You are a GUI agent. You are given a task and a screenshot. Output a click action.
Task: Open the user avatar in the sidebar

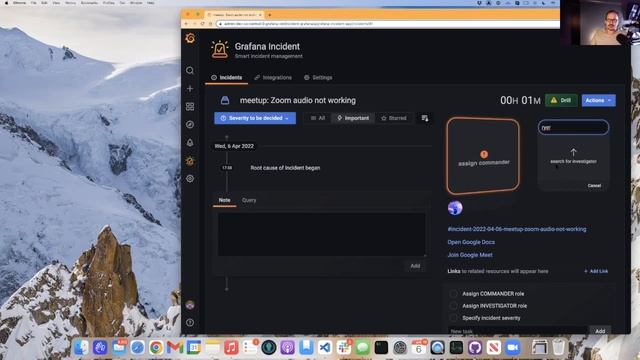[x=190, y=304]
